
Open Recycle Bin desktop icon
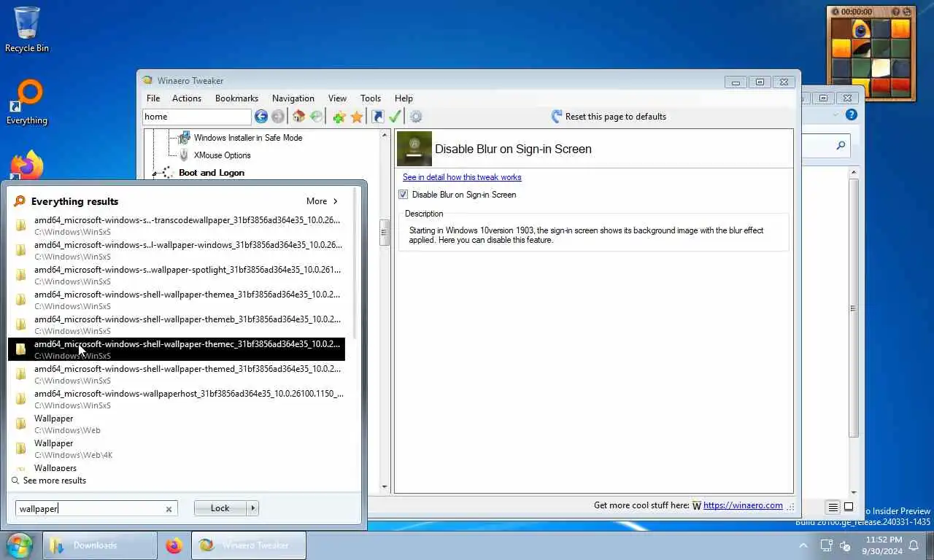click(x=27, y=29)
